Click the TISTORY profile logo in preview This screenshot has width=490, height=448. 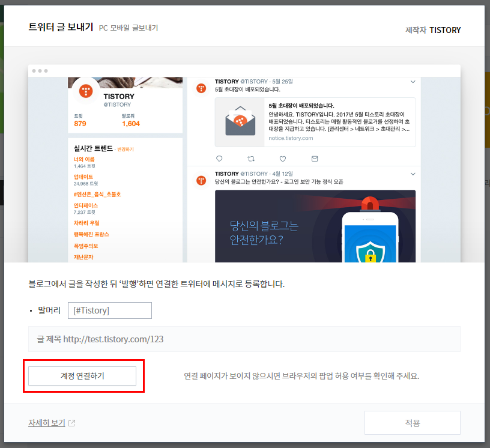(x=86, y=91)
